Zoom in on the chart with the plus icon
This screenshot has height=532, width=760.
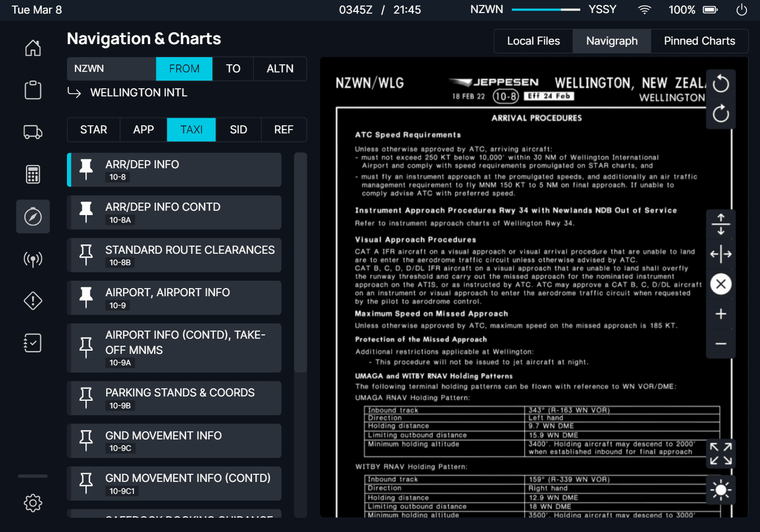[x=720, y=314]
